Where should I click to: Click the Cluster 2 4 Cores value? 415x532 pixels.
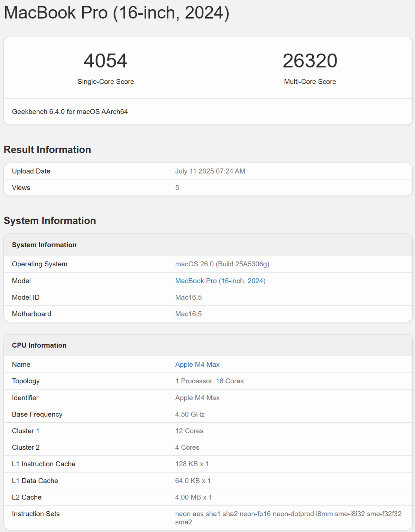pos(187,448)
